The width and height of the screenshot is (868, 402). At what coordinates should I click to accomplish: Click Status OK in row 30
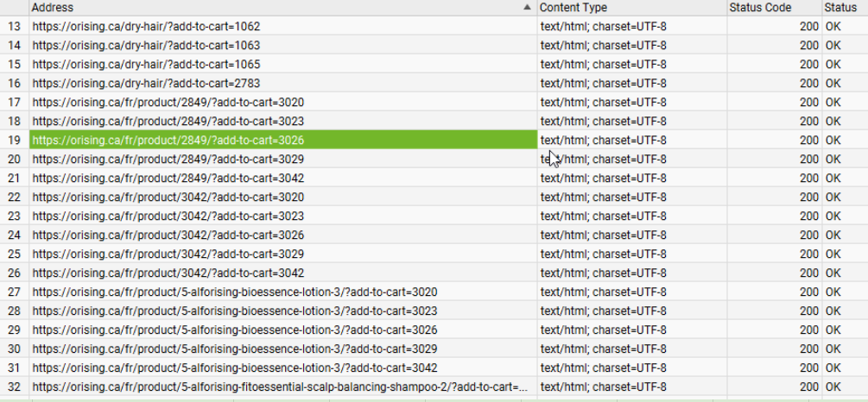click(x=833, y=349)
